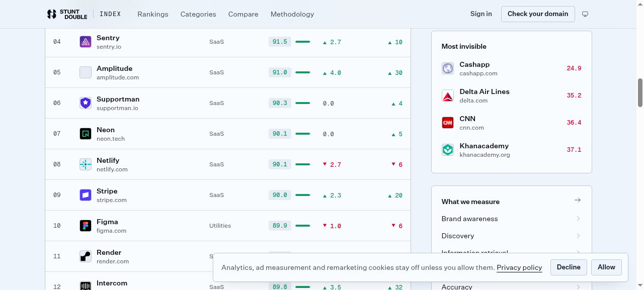The image size is (644, 290).
Task: Click the Intercom company name
Action: pos(112,283)
